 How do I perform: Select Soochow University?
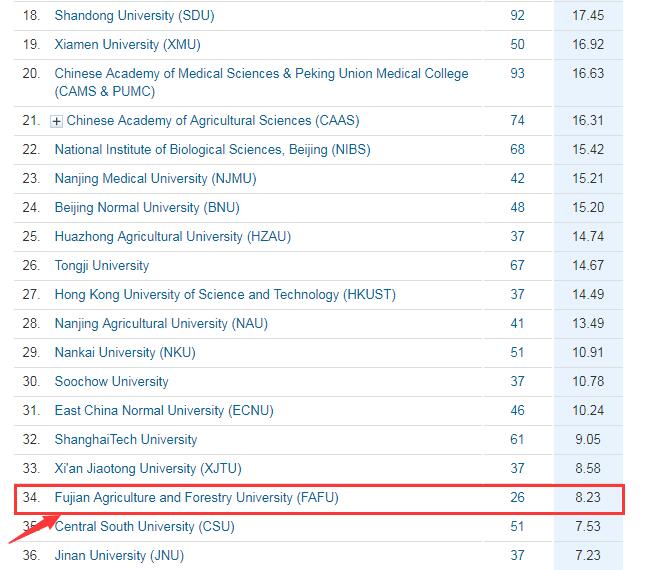point(111,382)
